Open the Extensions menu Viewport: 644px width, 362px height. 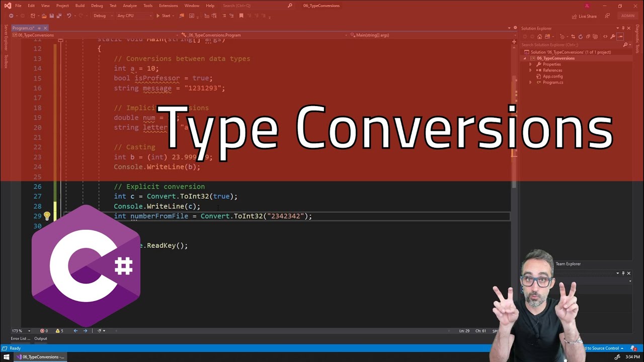[168, 6]
